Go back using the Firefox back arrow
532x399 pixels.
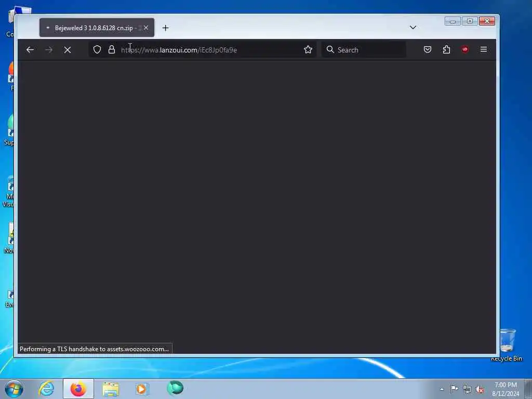pyautogui.click(x=30, y=50)
